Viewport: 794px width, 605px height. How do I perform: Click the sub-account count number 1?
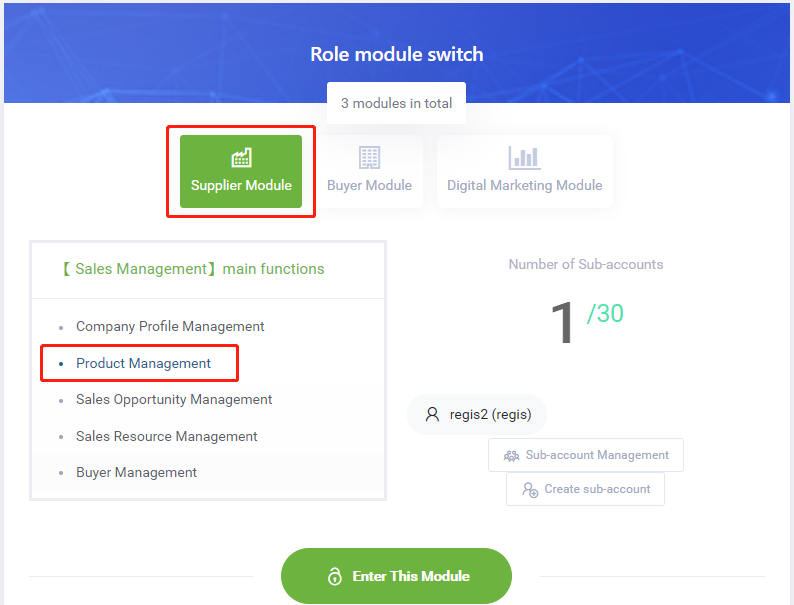click(x=563, y=322)
